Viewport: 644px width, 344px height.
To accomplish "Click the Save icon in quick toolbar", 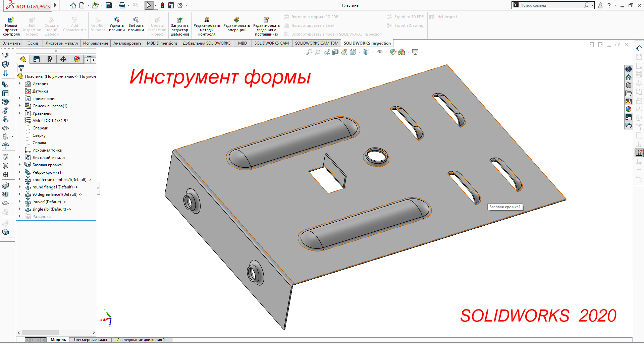I will (108, 5).
